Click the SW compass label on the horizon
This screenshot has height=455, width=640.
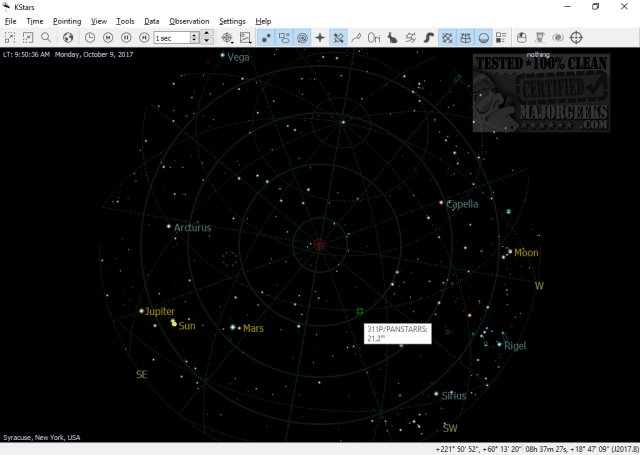point(450,428)
